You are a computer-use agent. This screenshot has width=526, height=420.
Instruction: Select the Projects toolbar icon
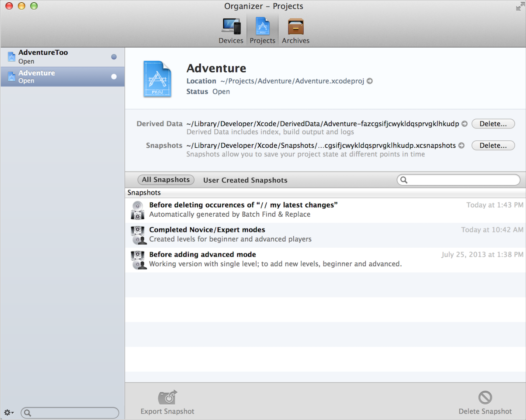[x=262, y=27]
